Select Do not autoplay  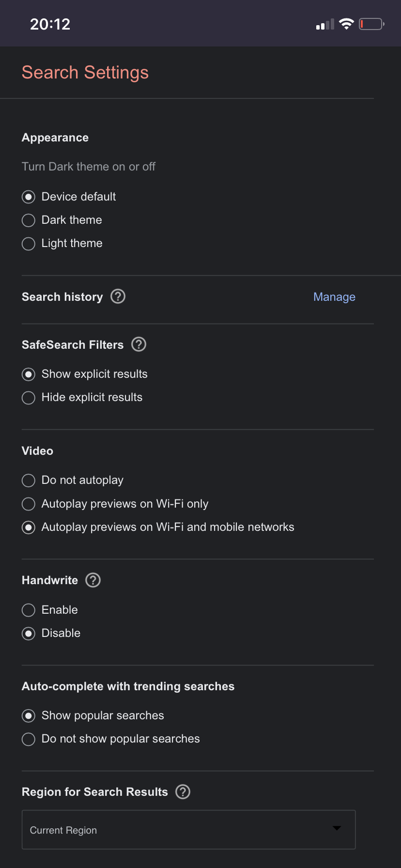[73, 480]
